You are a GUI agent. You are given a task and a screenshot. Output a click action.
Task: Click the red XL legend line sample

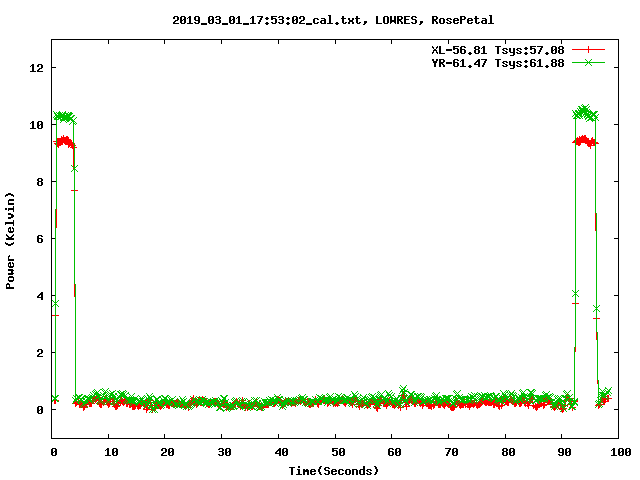click(x=588, y=50)
